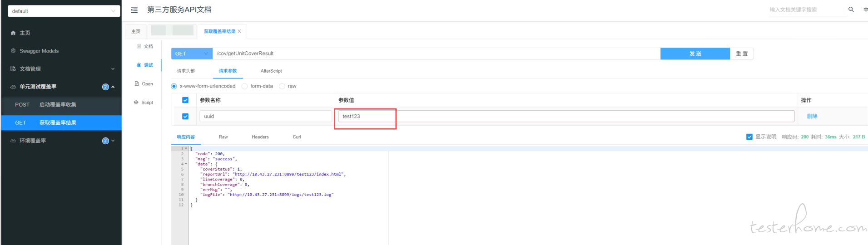Click the search magnifier icon
Viewport: 868px width, 245px height.
851,10
